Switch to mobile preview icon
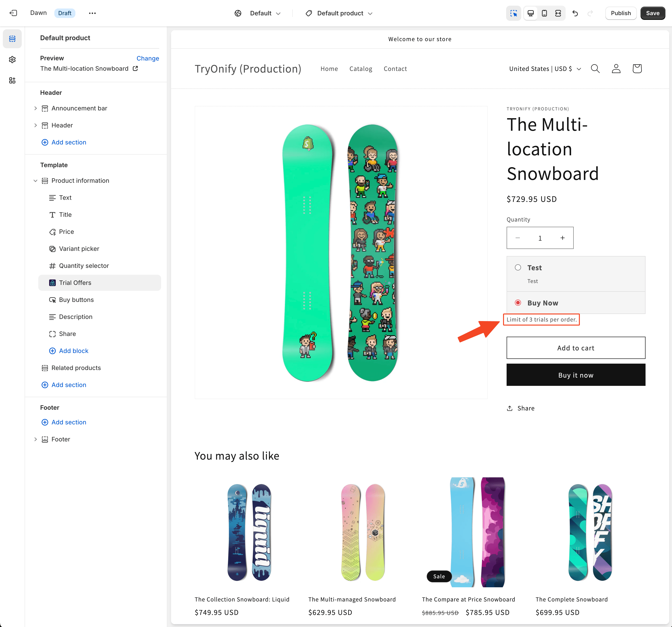Image resolution: width=672 pixels, height=627 pixels. tap(544, 13)
